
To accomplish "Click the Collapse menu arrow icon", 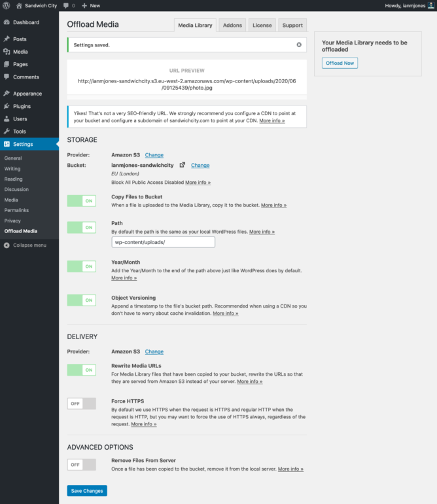I will [7, 245].
